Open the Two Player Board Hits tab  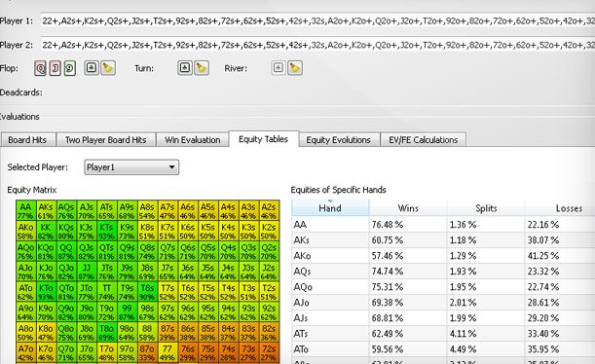coord(106,140)
